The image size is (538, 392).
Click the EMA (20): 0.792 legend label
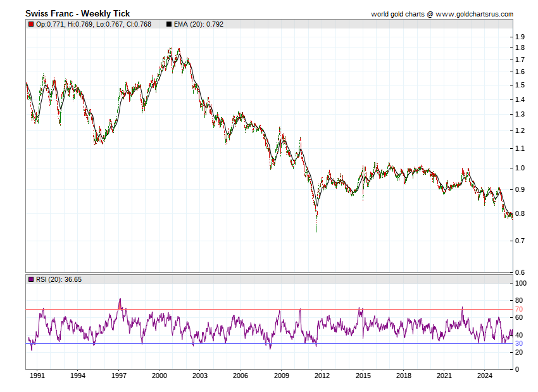(199, 24)
